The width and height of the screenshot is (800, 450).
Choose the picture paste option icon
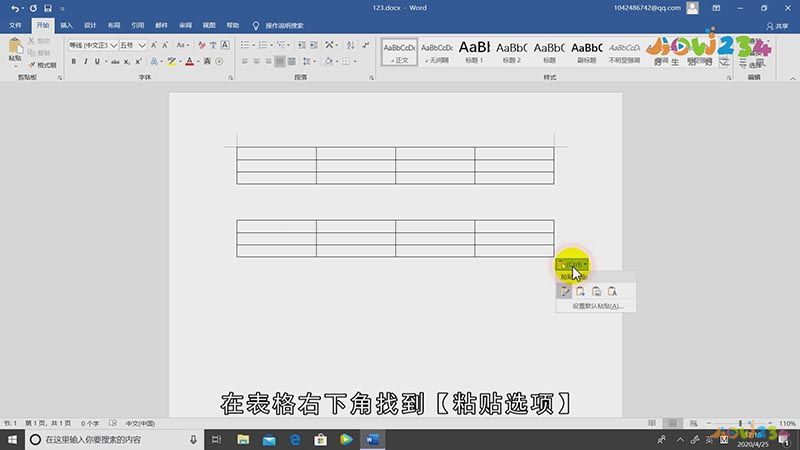tap(596, 291)
